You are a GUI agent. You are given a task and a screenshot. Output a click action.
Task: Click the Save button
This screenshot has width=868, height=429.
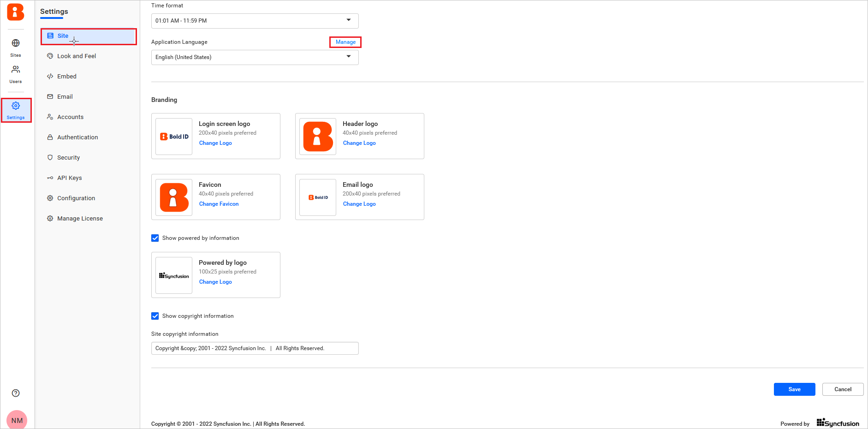click(794, 389)
